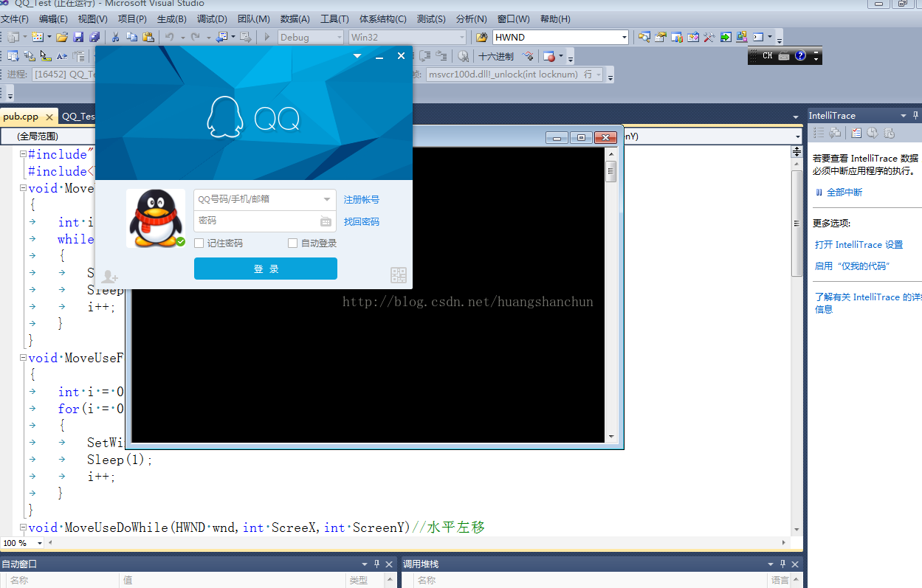This screenshot has width=922, height=588.
Task: Open QQ soft keyboard icon in password field
Action: click(326, 221)
